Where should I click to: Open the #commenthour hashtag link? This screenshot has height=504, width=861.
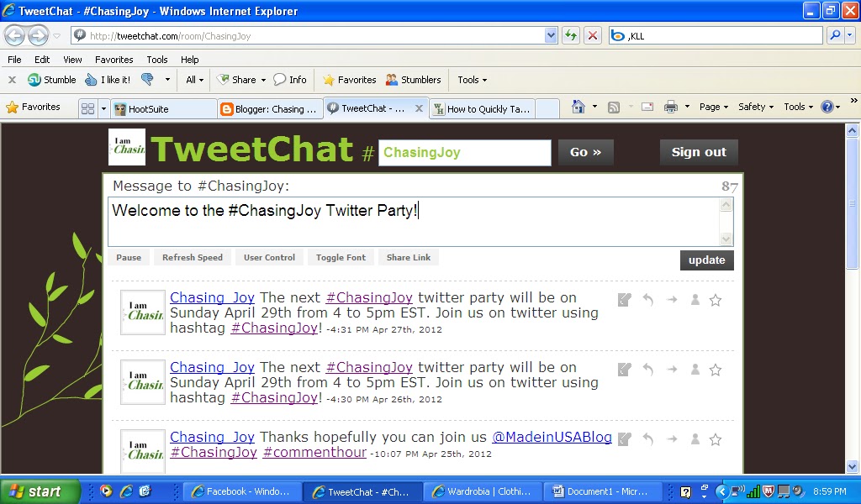314,453
